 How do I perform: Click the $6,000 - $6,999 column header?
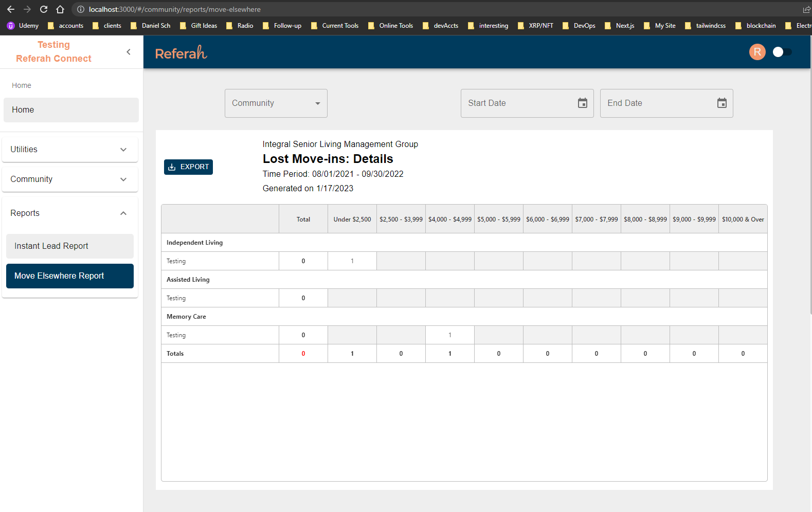point(548,220)
